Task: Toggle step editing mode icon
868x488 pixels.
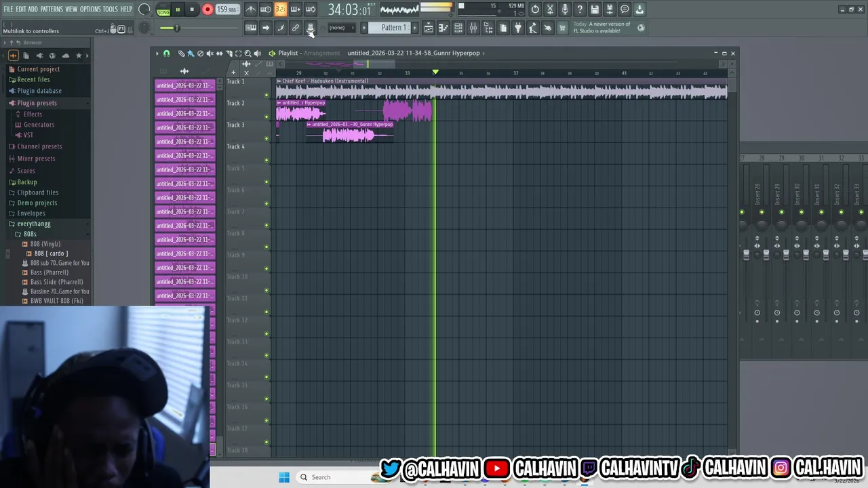Action: point(281,28)
